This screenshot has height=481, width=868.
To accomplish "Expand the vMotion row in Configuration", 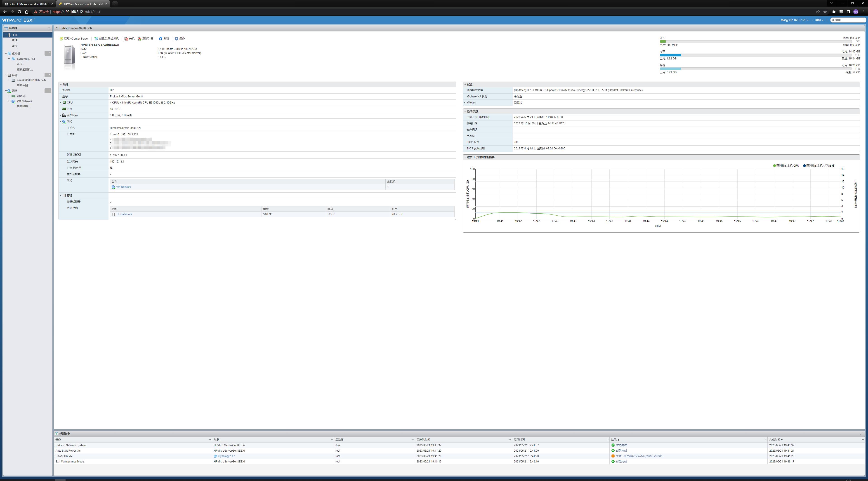I will pyautogui.click(x=465, y=103).
